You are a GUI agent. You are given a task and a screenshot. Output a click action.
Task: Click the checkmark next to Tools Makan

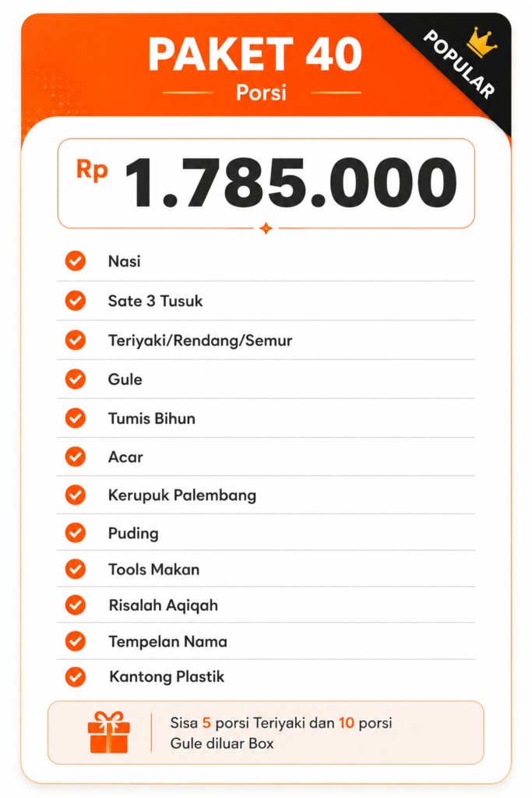click(x=76, y=569)
